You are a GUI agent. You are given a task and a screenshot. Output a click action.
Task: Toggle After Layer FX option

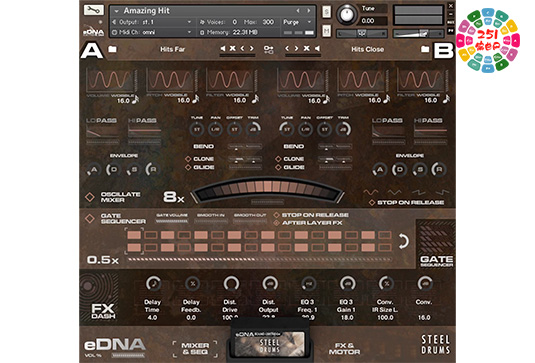(x=276, y=223)
